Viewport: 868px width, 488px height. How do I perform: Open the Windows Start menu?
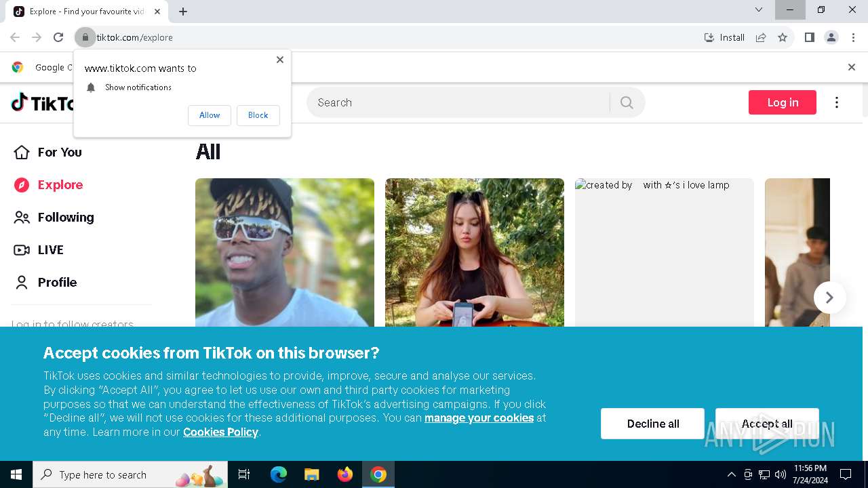16,474
